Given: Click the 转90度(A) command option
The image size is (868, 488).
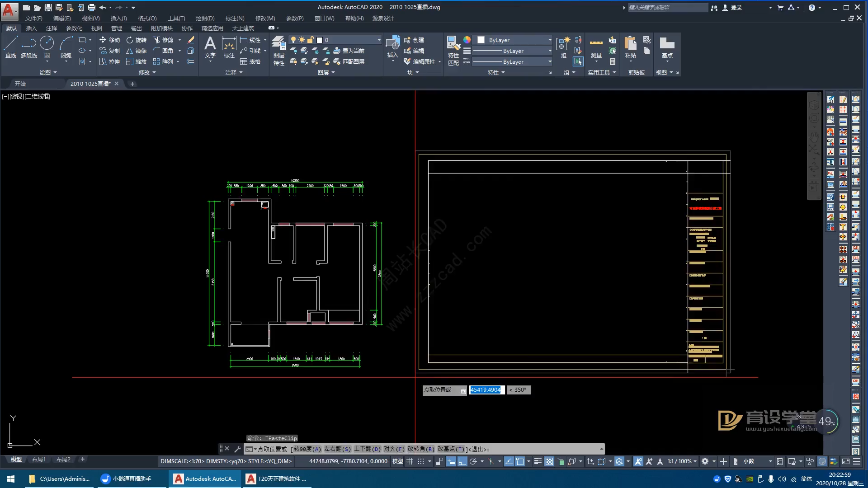Looking at the screenshot, I should point(307,449).
